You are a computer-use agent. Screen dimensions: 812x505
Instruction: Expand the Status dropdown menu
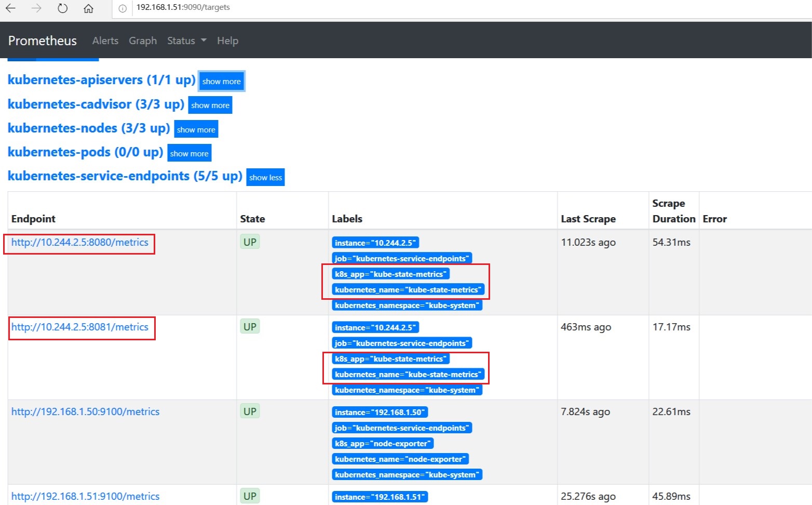186,41
